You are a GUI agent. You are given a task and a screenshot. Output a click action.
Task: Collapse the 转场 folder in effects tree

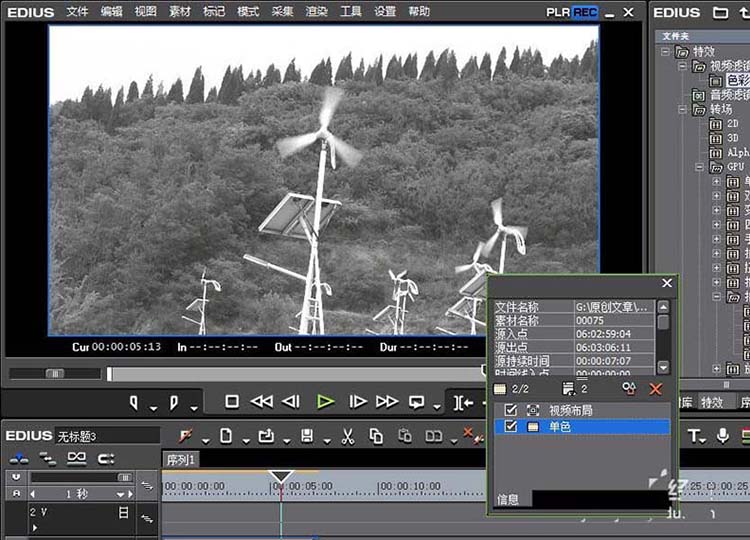point(683,110)
